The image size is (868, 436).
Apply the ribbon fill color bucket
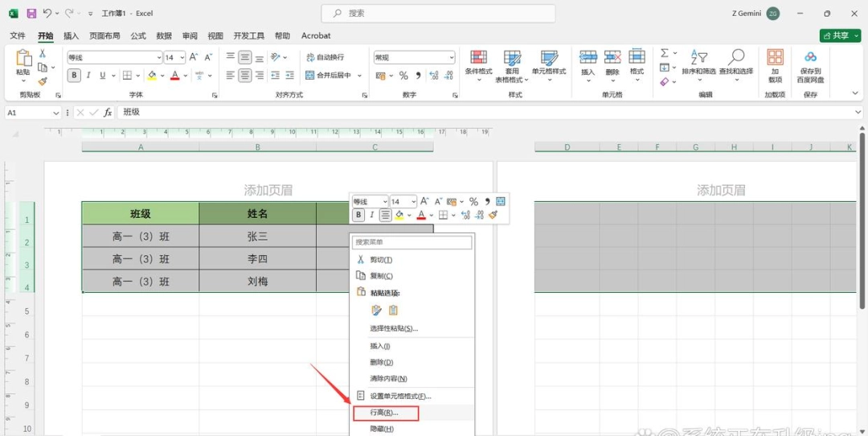point(152,76)
